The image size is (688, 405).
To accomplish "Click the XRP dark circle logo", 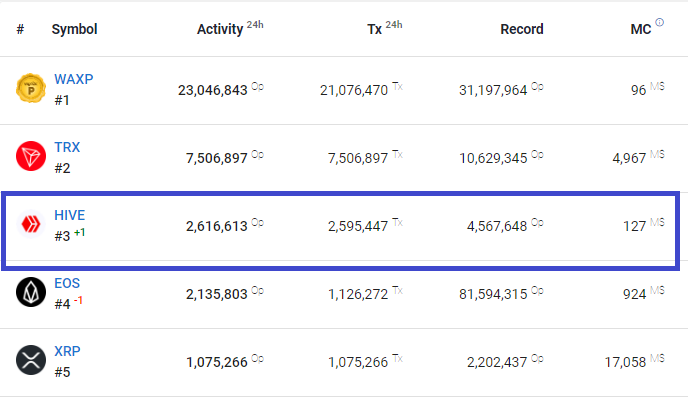I will 31,360.
